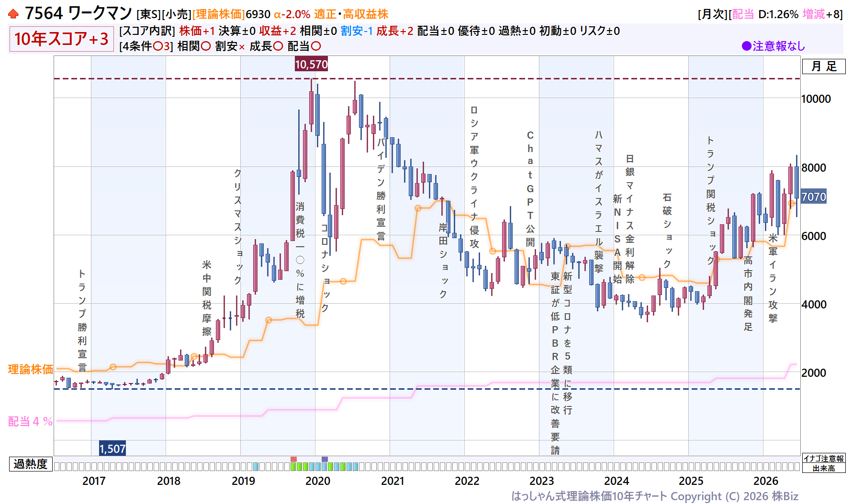Click the 初動±0 score item
The width and height of the screenshot is (852, 504).
click(558, 31)
